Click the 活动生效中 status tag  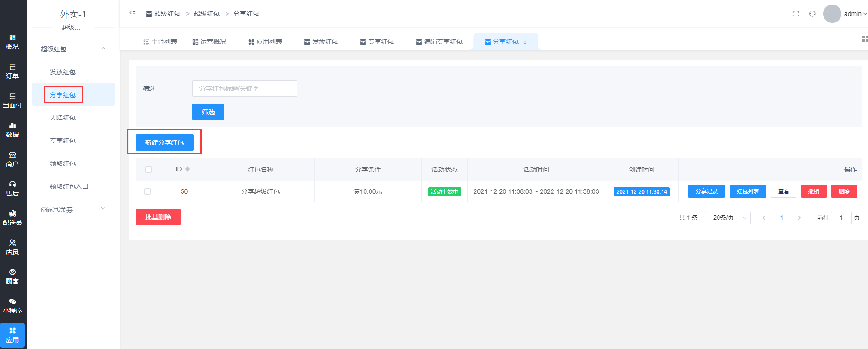[x=445, y=192]
